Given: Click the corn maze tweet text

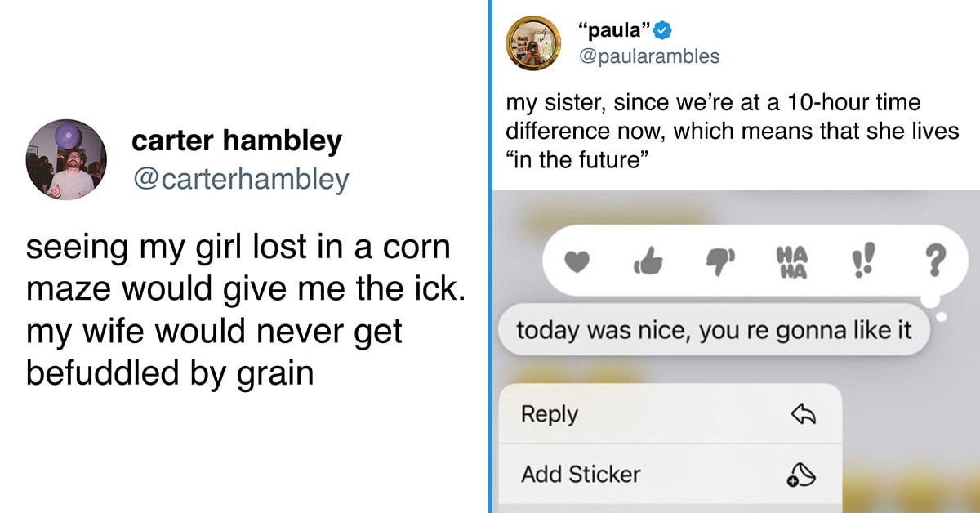Looking at the screenshot, I should pos(246,310).
